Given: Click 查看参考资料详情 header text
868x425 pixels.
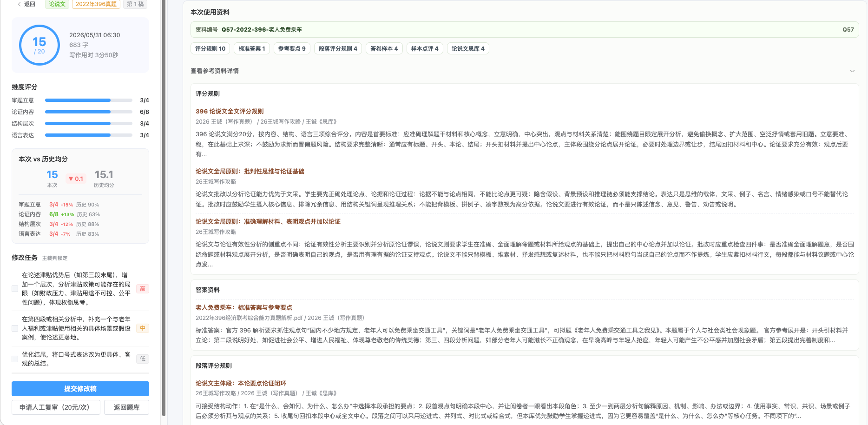Looking at the screenshot, I should pyautogui.click(x=215, y=71).
